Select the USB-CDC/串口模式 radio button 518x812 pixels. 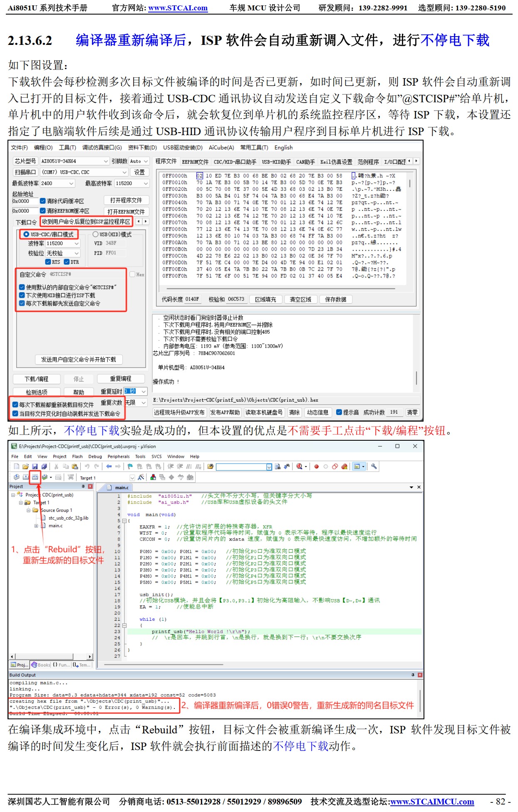tap(26, 234)
